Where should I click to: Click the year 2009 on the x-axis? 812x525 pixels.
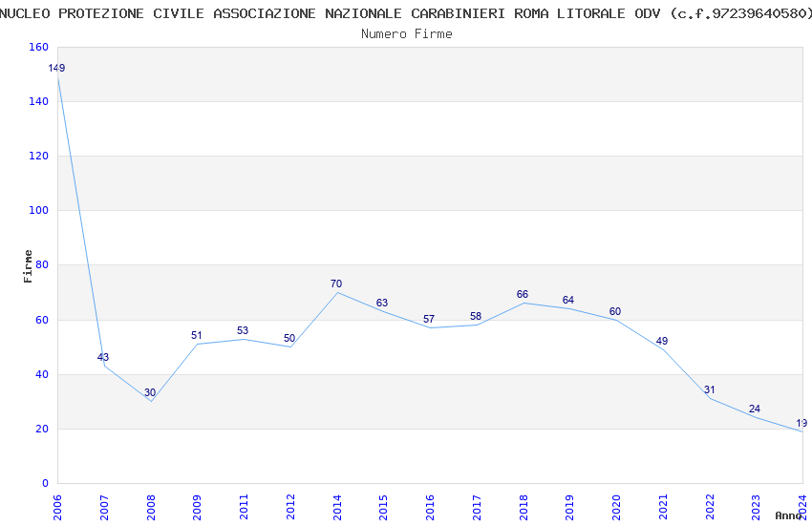coord(198,508)
